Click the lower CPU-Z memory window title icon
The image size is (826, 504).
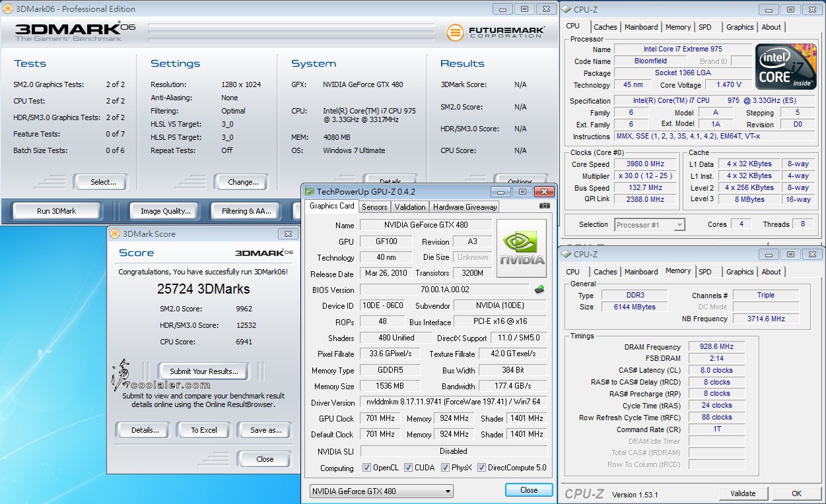567,254
